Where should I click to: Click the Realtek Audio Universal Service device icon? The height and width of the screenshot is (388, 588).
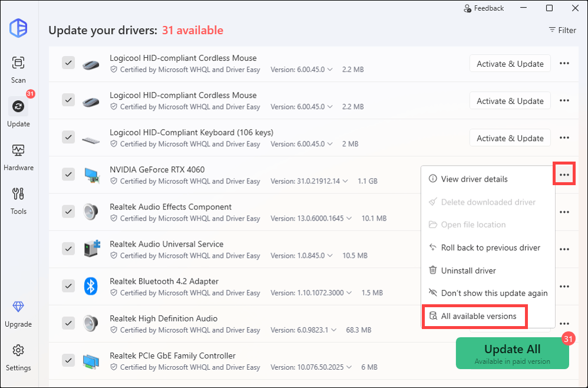pyautogui.click(x=92, y=249)
